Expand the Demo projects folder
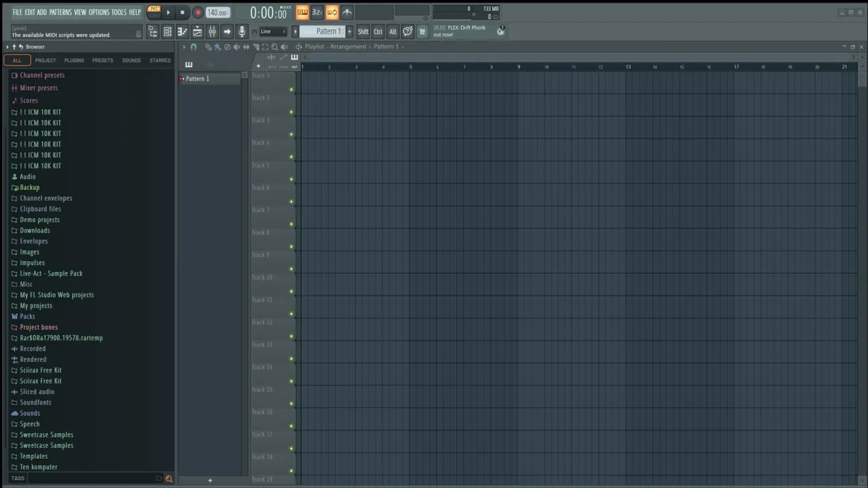 (x=39, y=220)
